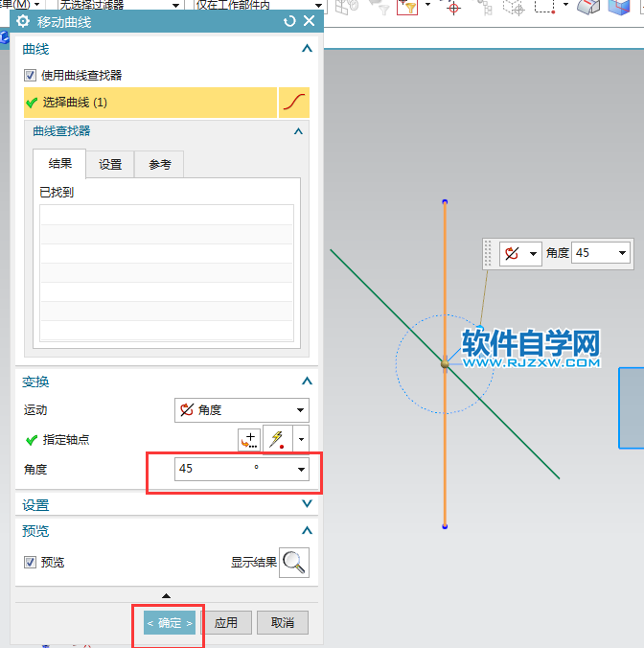Image resolution: width=644 pixels, height=648 pixels.
Task: Click the bottom blue endpoint of the orange line
Action: point(445,526)
